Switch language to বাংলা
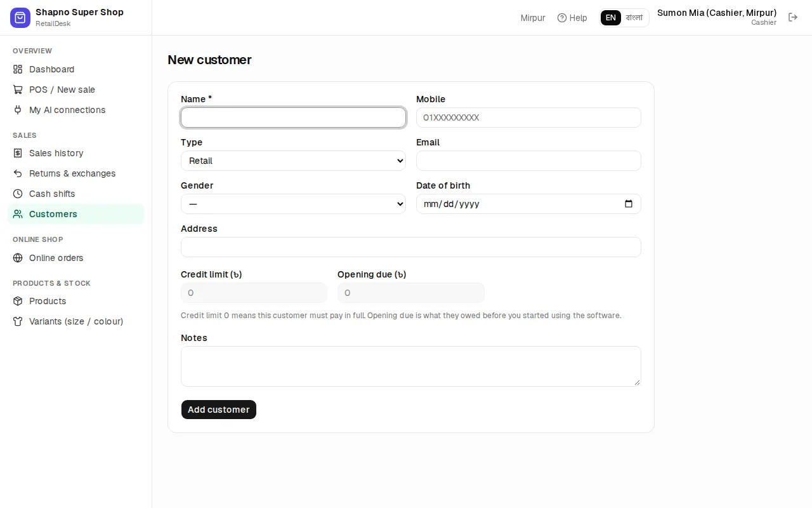812x508 pixels. point(634,18)
